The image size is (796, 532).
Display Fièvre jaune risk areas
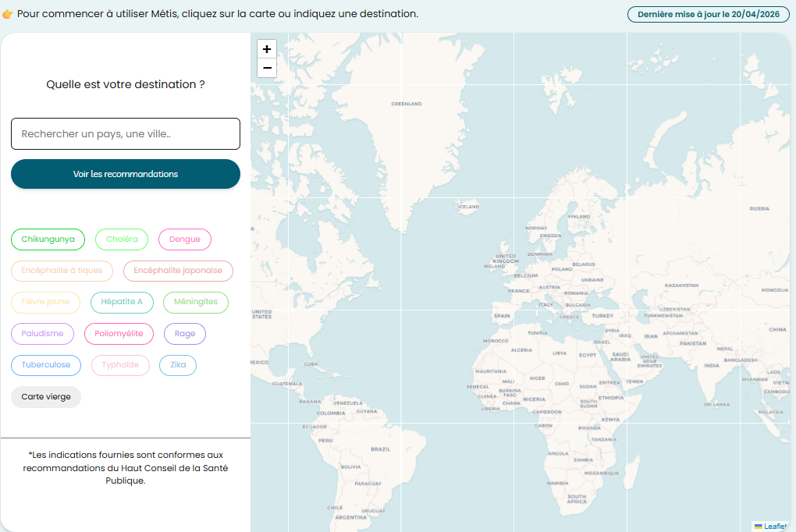click(45, 302)
